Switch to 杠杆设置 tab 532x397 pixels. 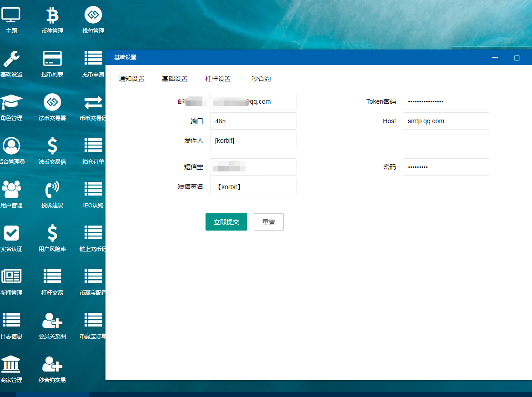tap(218, 79)
